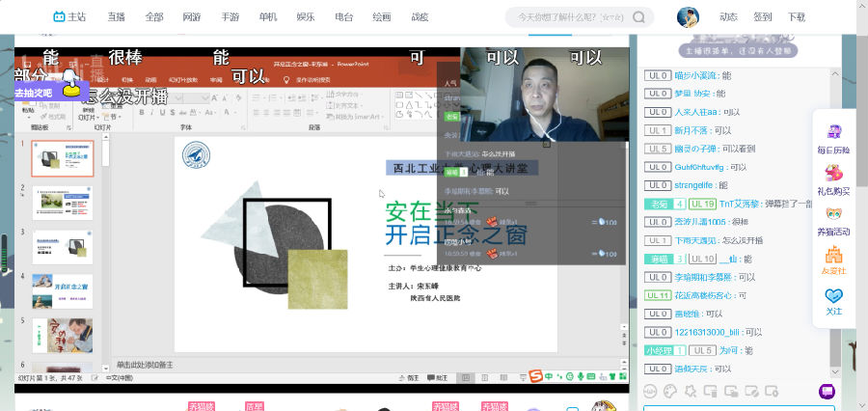Open the 绘画 nav category
868x411 pixels.
pos(381,17)
